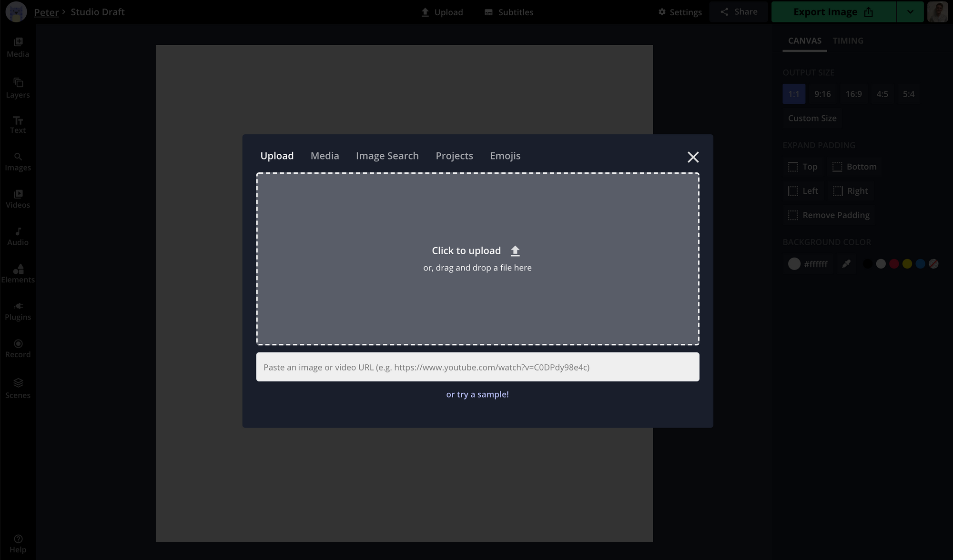Click the paste image URL field

(477, 367)
